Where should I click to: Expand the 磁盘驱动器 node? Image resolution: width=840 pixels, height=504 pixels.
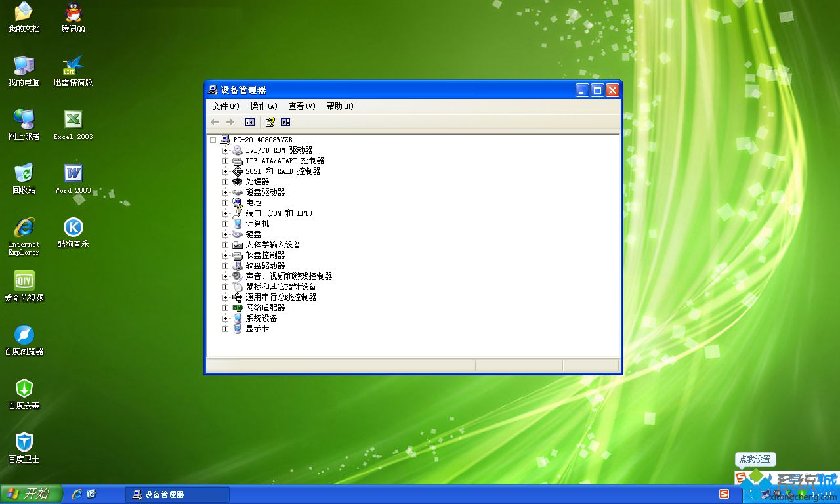(x=225, y=192)
